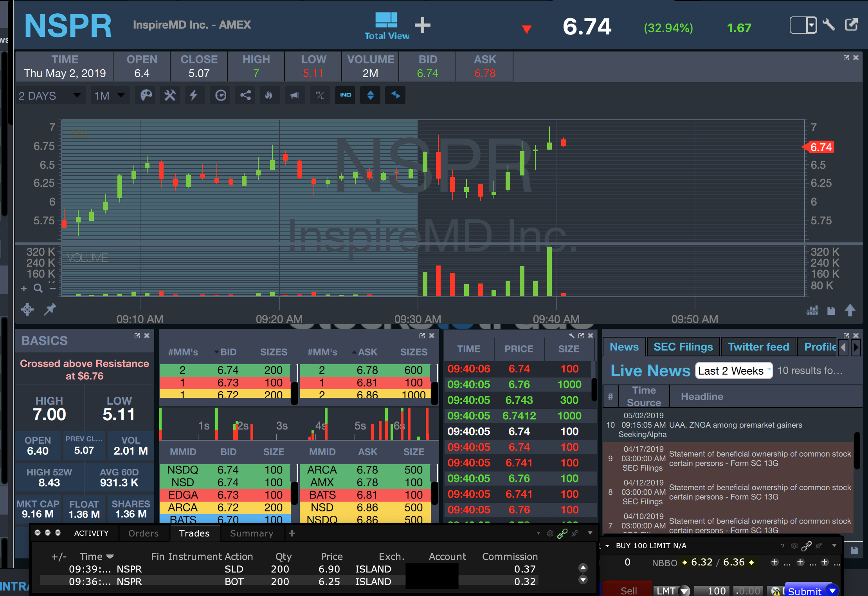
Task: Switch to the SEC Filings tab
Action: pos(683,347)
